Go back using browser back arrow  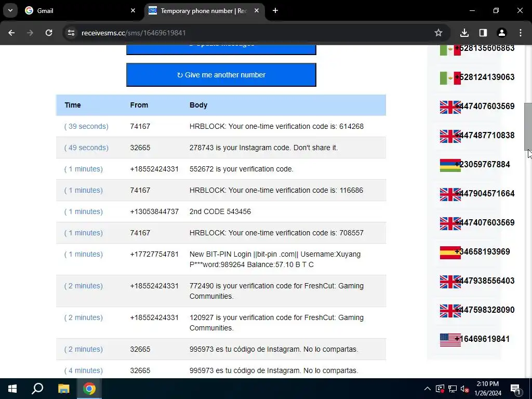11,33
